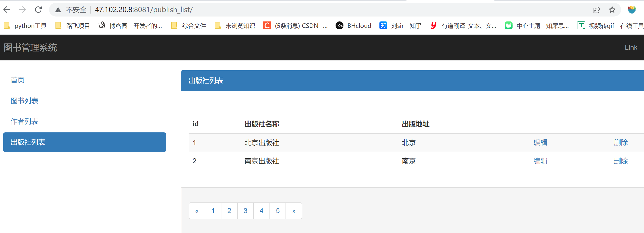Open the python工具 bookmark folder

coord(25,26)
